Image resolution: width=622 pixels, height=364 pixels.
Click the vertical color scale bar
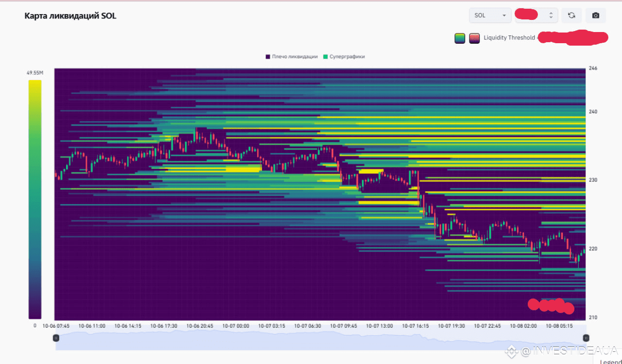tap(35, 199)
